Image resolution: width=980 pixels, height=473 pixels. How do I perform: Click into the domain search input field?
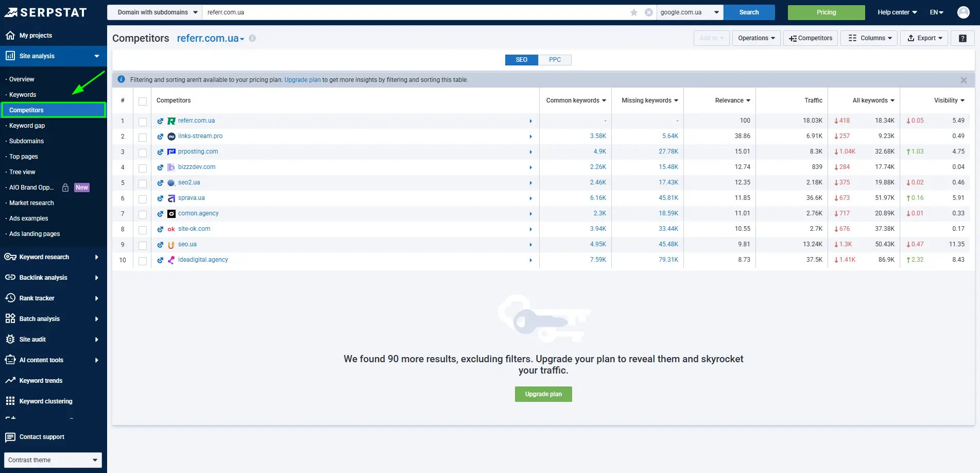pos(412,12)
